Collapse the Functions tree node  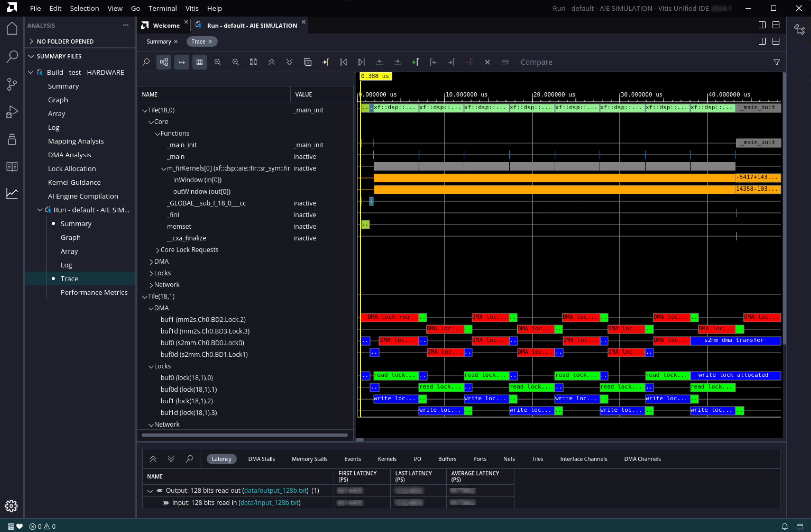pyautogui.click(x=157, y=133)
